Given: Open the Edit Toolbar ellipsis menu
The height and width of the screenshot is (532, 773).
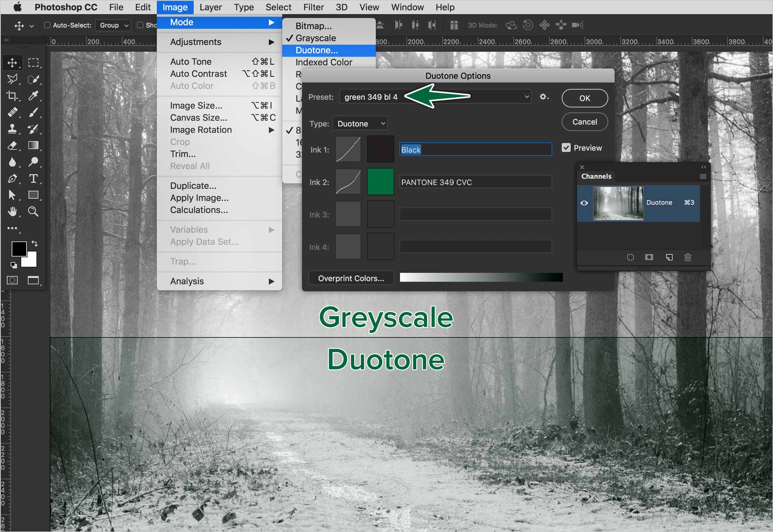Looking at the screenshot, I should pyautogui.click(x=12, y=228).
